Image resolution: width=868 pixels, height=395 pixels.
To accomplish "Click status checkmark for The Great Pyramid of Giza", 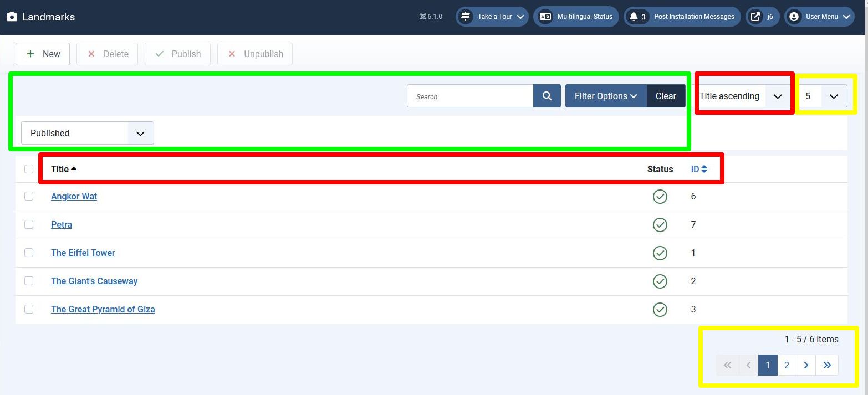I will click(660, 310).
